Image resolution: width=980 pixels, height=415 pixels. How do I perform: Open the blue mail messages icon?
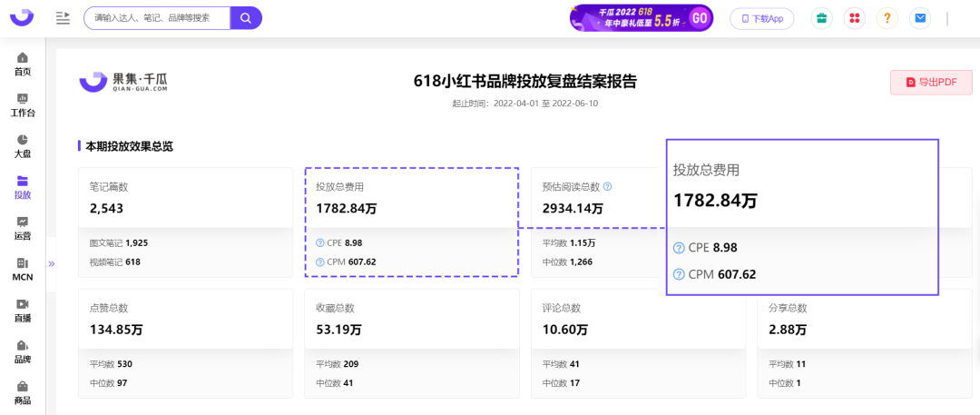point(920,18)
